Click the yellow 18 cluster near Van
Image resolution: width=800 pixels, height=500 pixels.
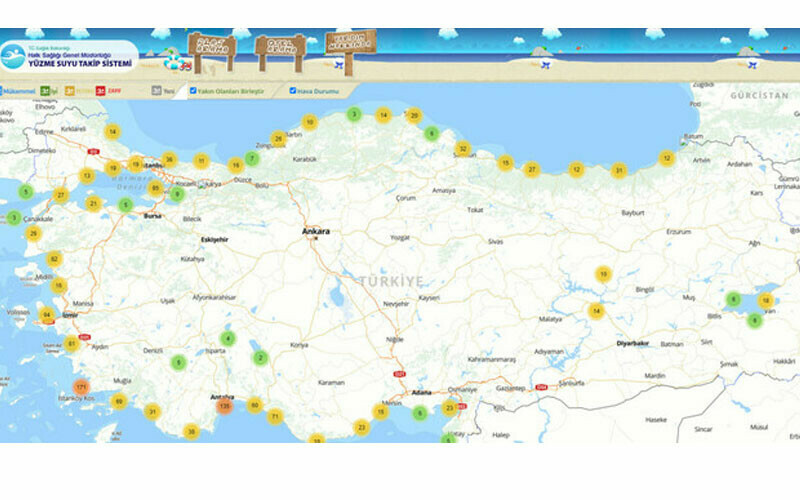pyautogui.click(x=766, y=301)
